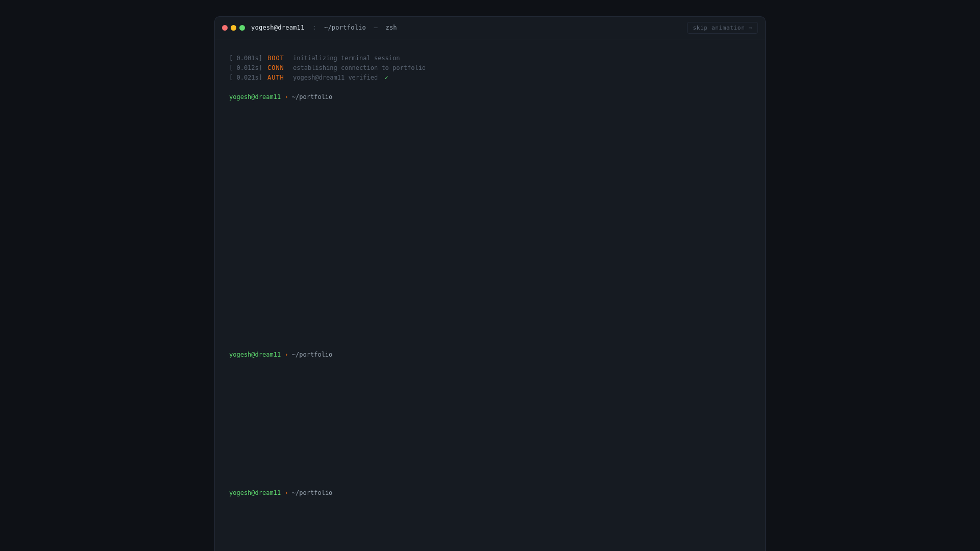Image resolution: width=980 pixels, height=551 pixels.
Task: Click the yellow minimize window dot
Action: click(233, 28)
